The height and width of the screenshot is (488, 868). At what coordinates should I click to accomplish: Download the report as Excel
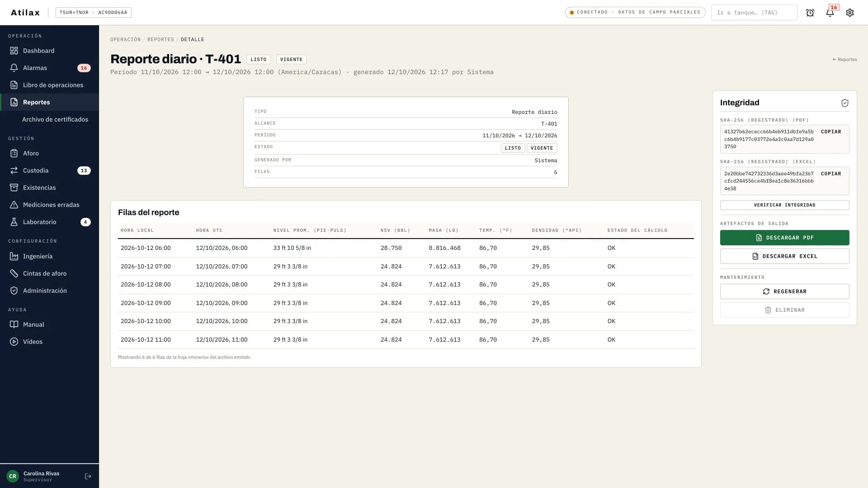(784, 256)
